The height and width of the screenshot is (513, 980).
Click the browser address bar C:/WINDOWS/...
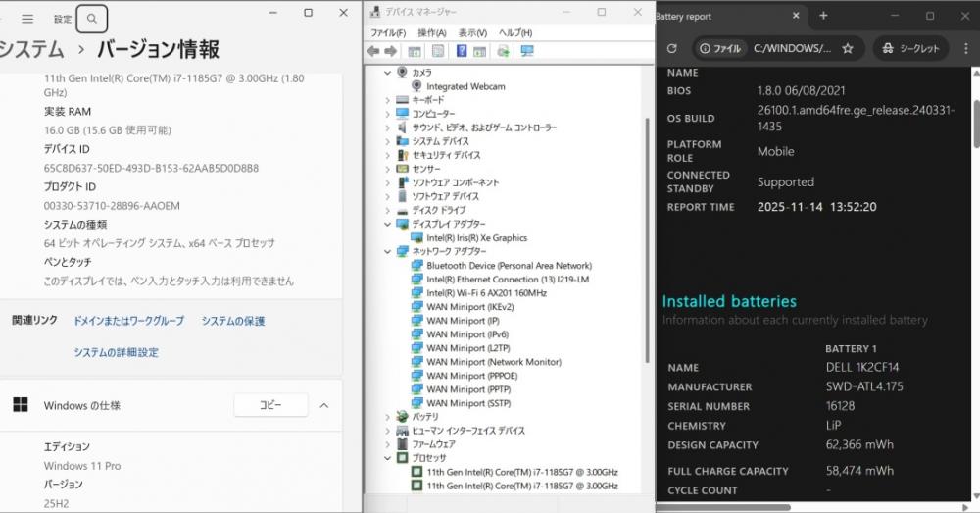click(x=792, y=48)
